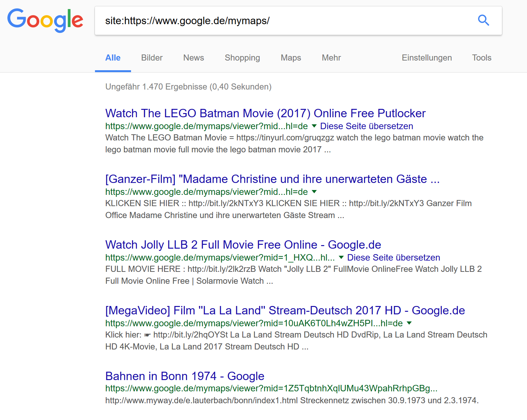Expand arrow beside LEGO Batman result URL

[x=314, y=126]
